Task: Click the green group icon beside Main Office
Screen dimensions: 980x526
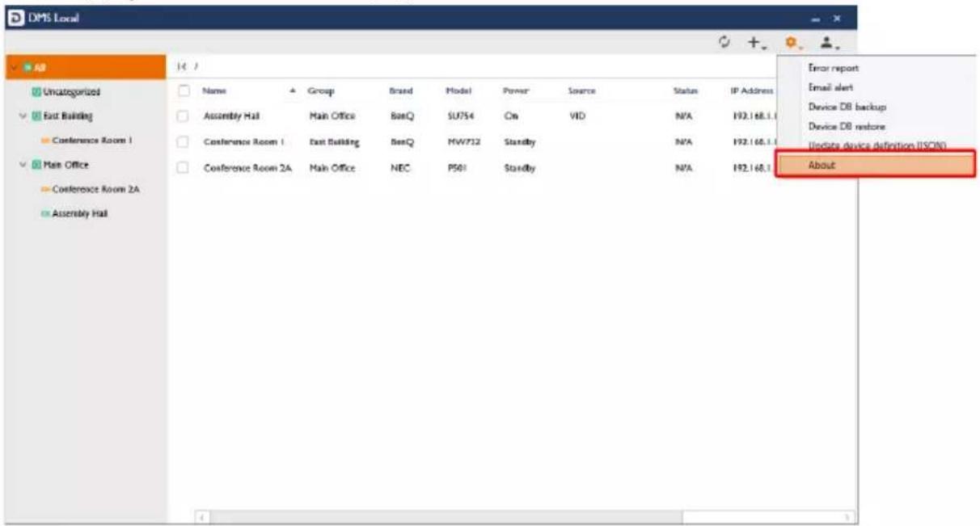Action: pos(35,165)
